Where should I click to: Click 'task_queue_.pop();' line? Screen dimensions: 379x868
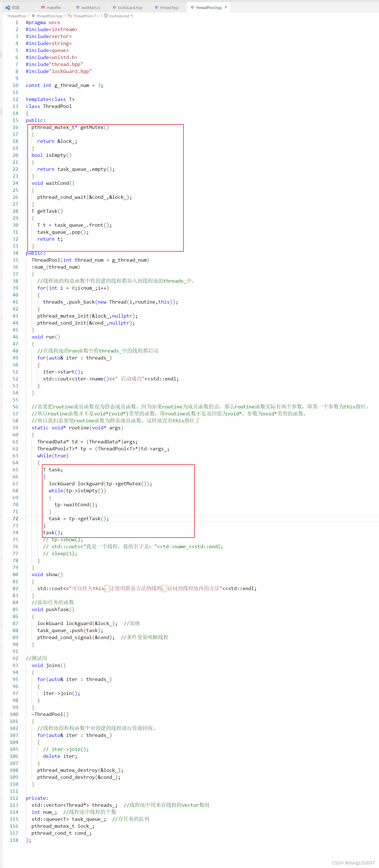63,232
